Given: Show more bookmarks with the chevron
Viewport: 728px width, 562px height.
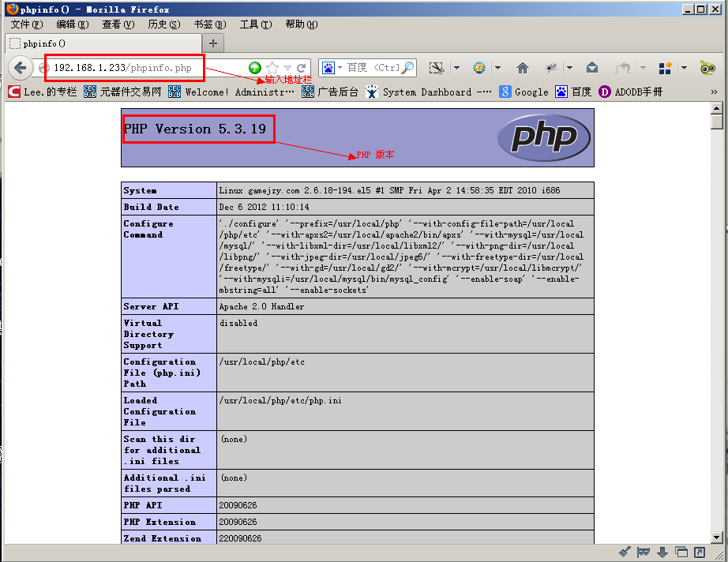Looking at the screenshot, I should [714, 92].
